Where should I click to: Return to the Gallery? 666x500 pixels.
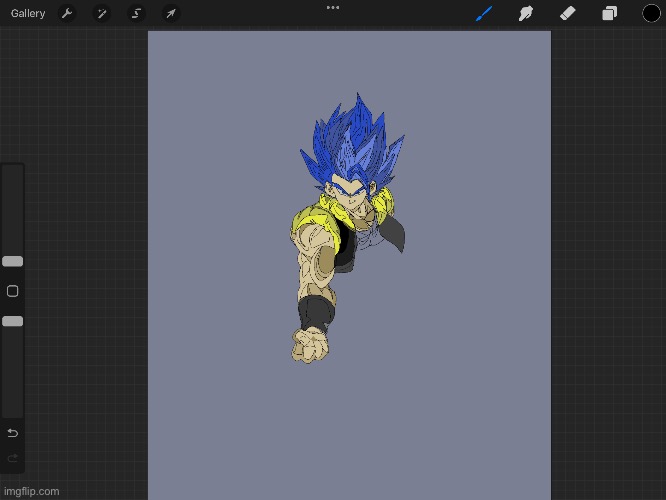tap(28, 14)
